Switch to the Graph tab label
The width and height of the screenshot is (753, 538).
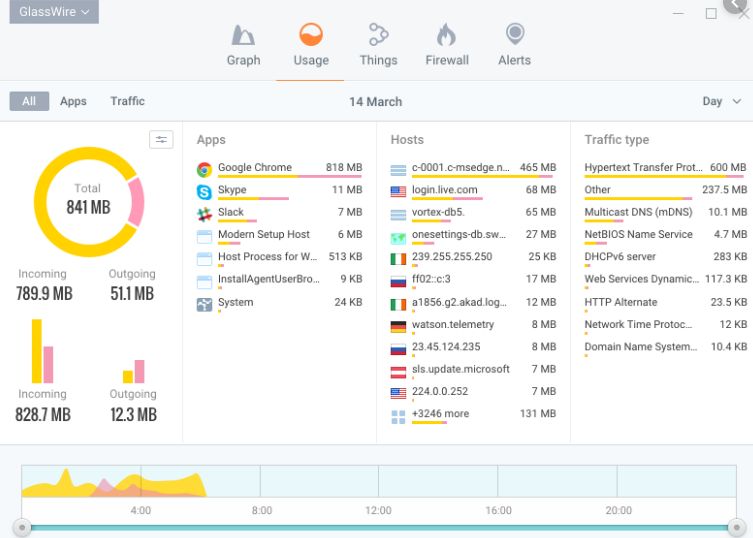[243, 61]
